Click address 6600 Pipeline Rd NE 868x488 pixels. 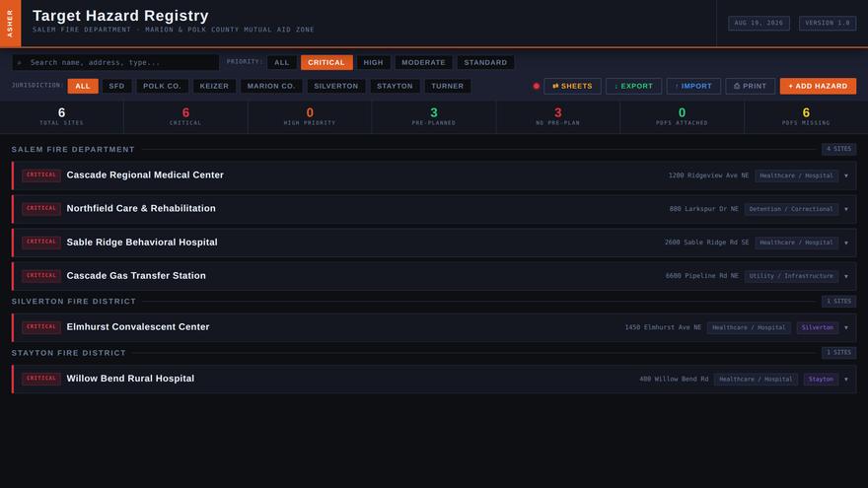(702, 276)
